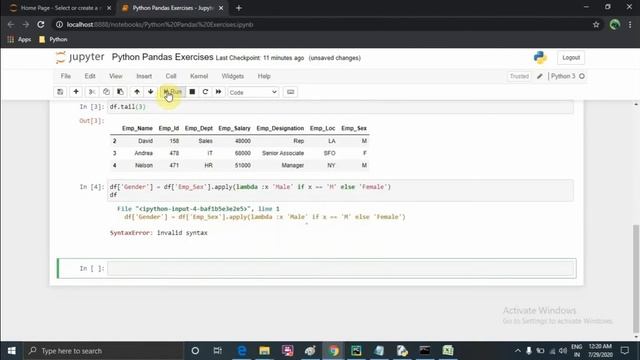Click the SyntaxError message text
This screenshot has height=360, width=640.
point(159,233)
